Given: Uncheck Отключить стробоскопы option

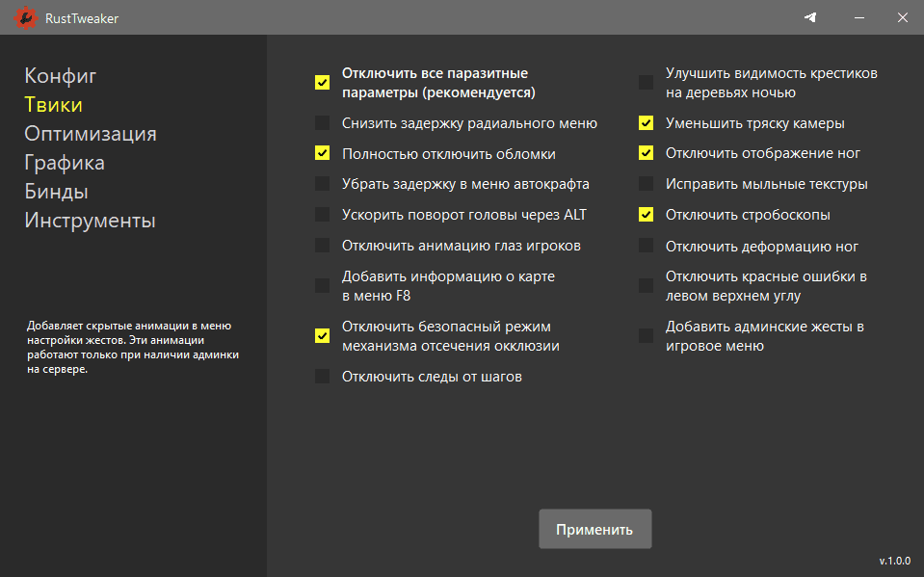Looking at the screenshot, I should coord(646,215).
